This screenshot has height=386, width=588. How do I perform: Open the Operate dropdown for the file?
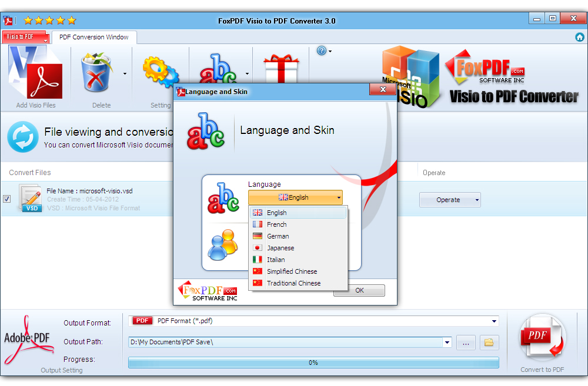(x=450, y=200)
